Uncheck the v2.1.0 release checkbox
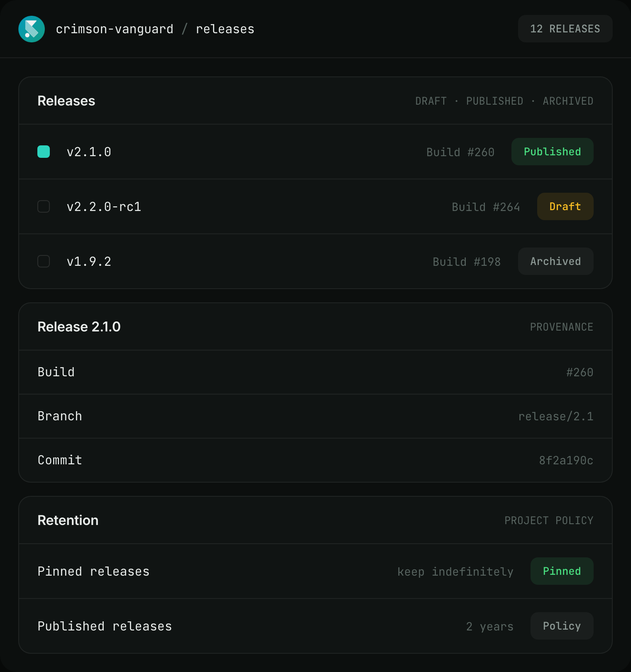631x672 pixels. pos(44,152)
